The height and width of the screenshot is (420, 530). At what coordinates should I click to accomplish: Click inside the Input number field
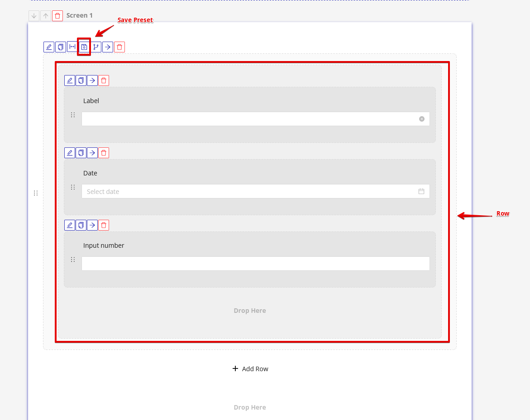point(255,264)
